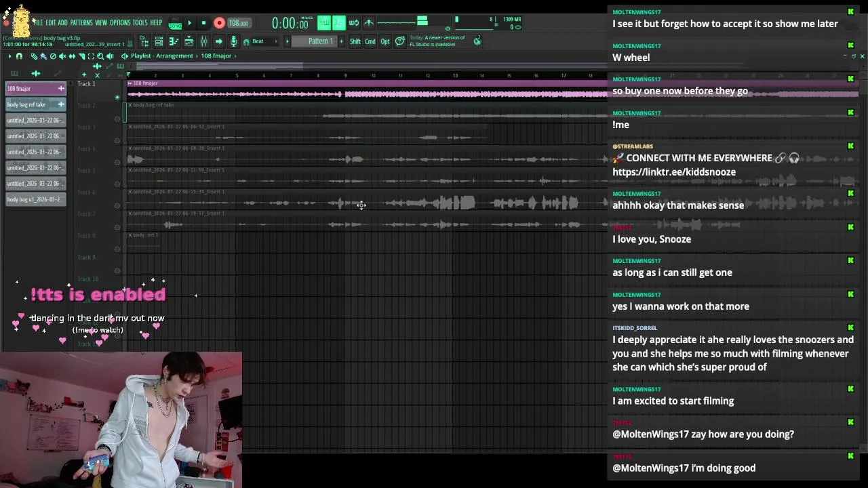868x488 pixels.
Task: Choose the Select marquee tool in playlist
Action: [91, 56]
